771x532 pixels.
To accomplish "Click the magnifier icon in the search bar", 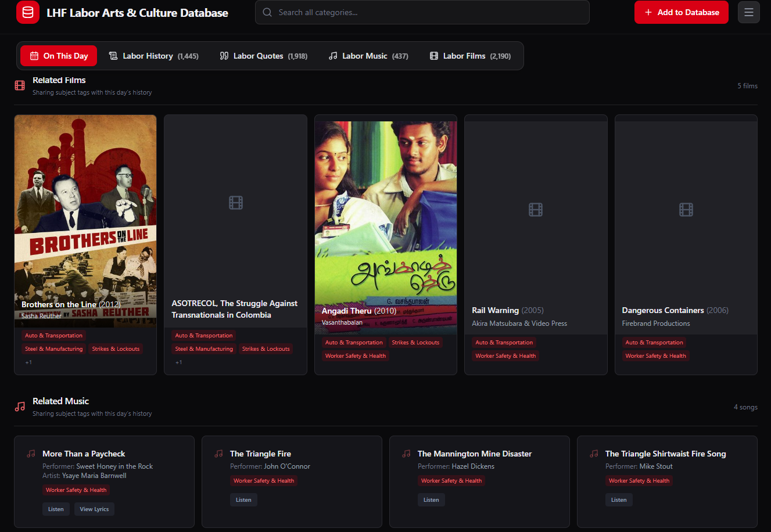I will pyautogui.click(x=267, y=12).
